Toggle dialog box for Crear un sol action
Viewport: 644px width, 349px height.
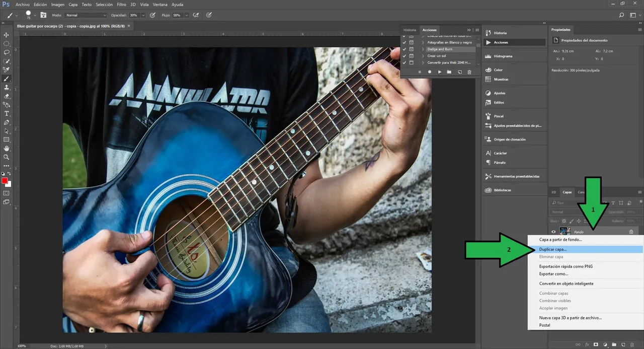(x=411, y=56)
